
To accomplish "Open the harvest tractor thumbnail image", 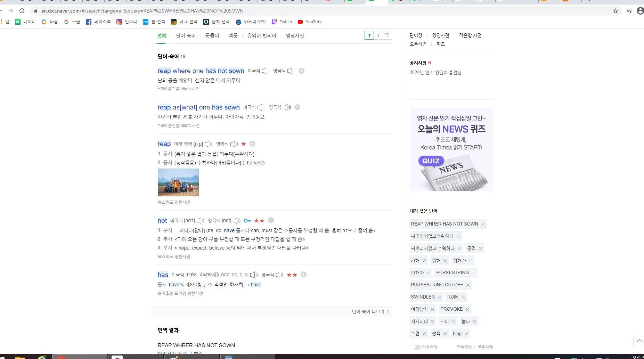I will pos(178,182).
